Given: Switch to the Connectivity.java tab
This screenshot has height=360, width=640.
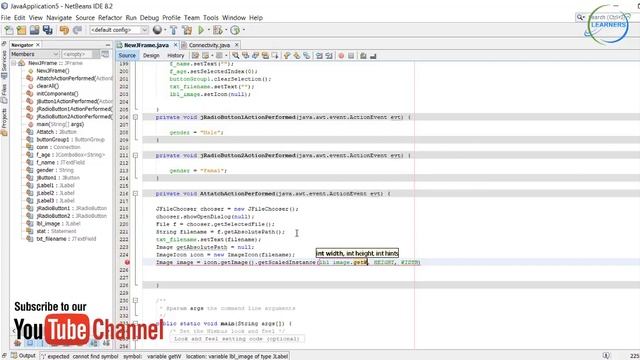Looking at the screenshot, I should tap(209, 45).
